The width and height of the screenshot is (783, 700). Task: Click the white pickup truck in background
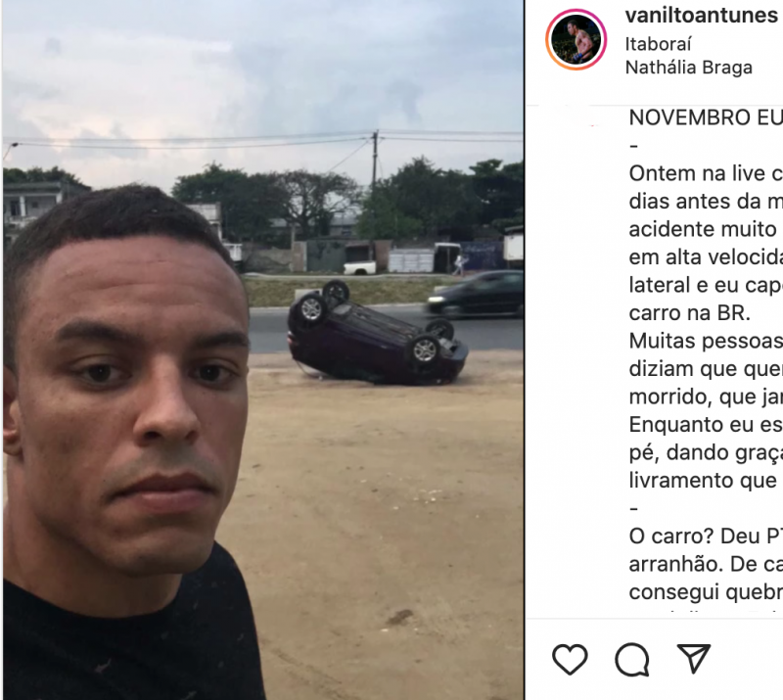(x=359, y=268)
